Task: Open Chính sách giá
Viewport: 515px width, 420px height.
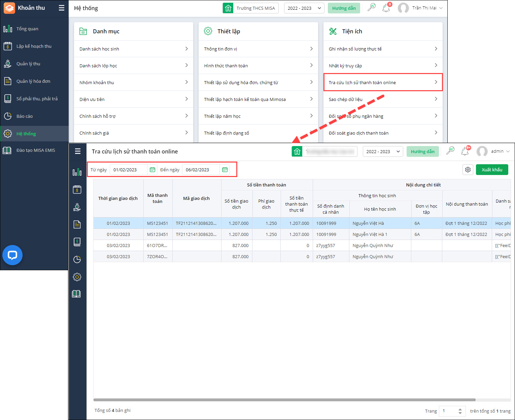Action: coord(134,133)
